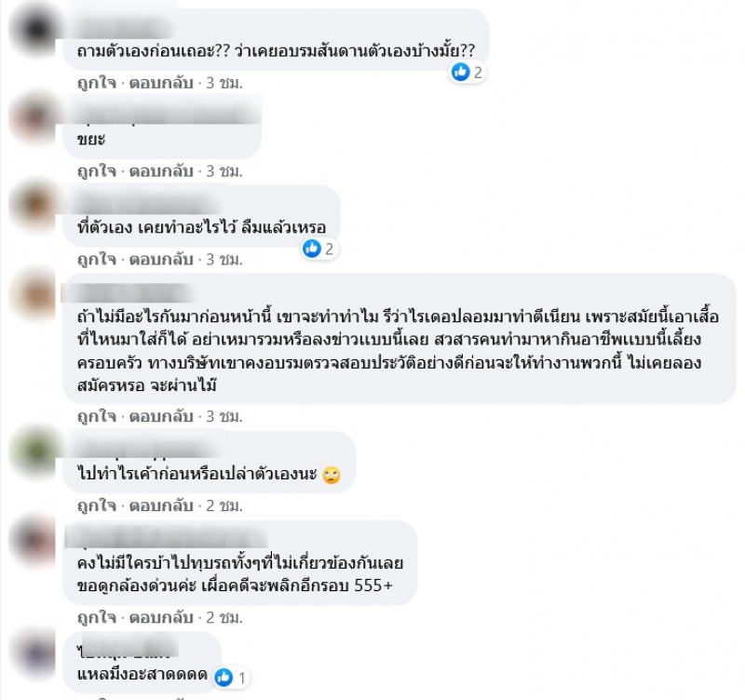The image size is (745, 700).
Task: Click like reaction icon on แหลมึงอะสาดดดด comment
Action: coord(223,678)
